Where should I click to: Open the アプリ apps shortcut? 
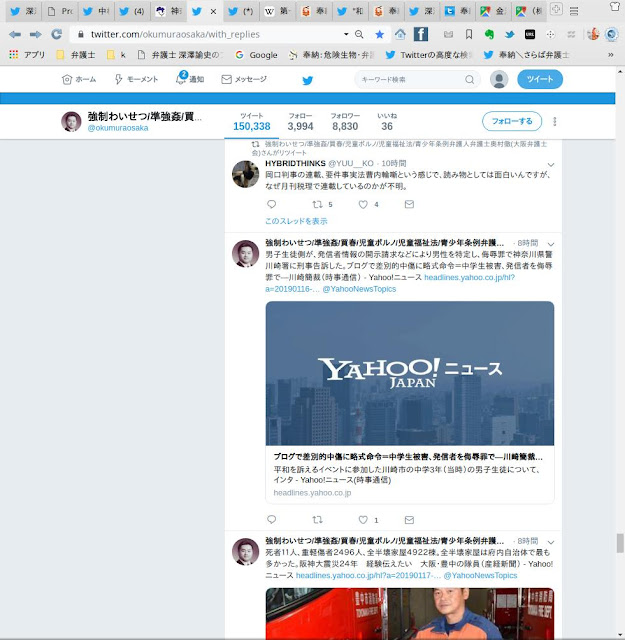pyautogui.click(x=27, y=55)
